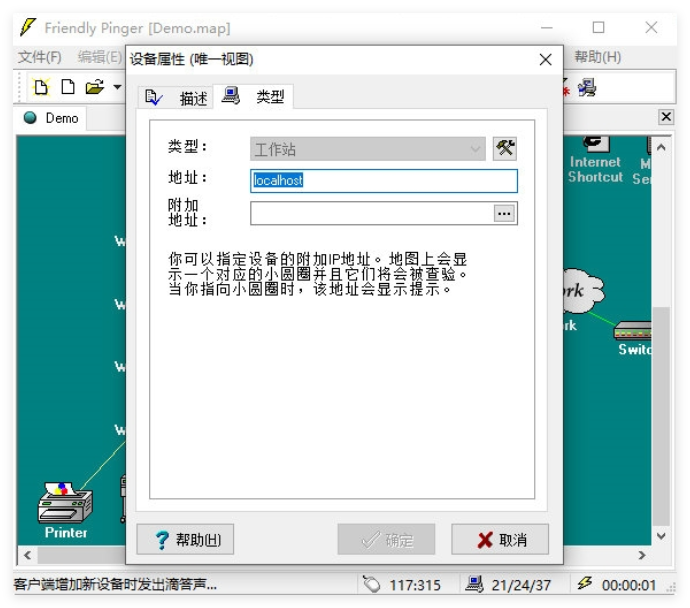Click the blank new file icon
This screenshot has width=690, height=608.
pyautogui.click(x=67, y=87)
